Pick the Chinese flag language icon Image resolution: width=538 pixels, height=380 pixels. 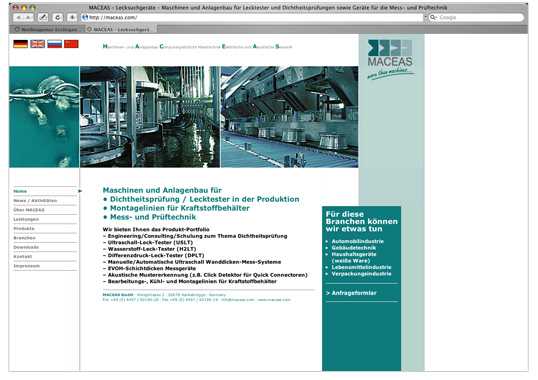[x=71, y=44]
